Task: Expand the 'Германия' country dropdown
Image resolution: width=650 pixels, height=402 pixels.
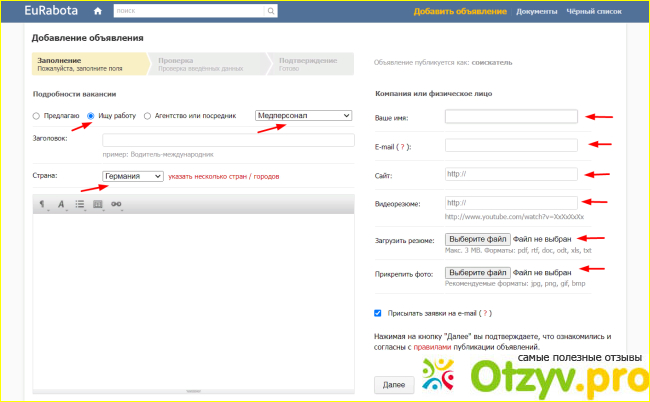Action: pyautogui.click(x=132, y=176)
